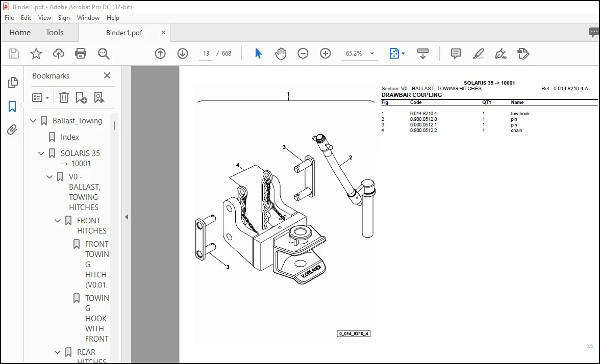Click Ref.: 0.014.8210.4.A text
600x364 pixels.
(x=564, y=88)
